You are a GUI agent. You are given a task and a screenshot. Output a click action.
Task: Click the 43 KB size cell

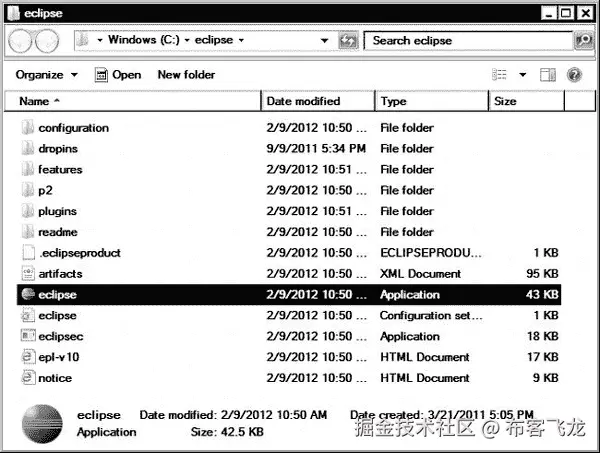click(x=542, y=295)
